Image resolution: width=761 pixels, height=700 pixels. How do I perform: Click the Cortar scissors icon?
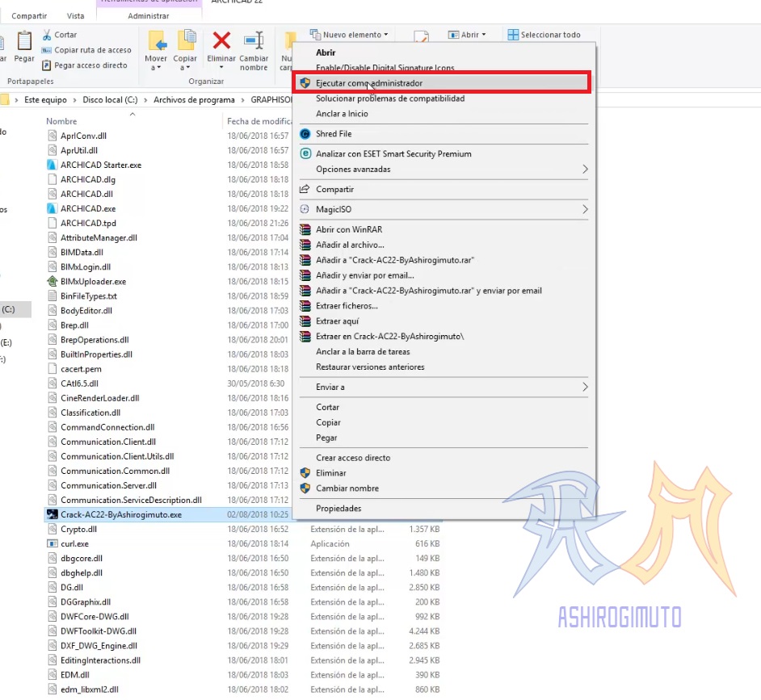click(x=47, y=35)
